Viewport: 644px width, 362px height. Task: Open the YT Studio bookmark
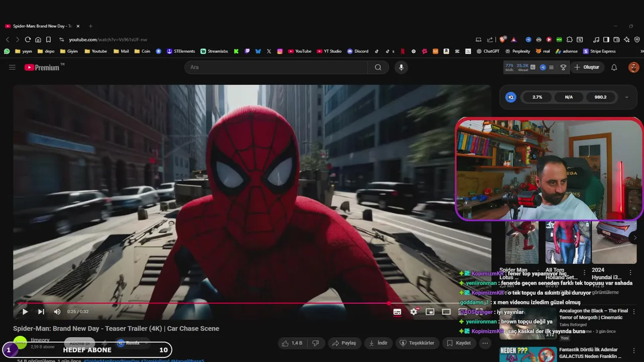pos(329,51)
